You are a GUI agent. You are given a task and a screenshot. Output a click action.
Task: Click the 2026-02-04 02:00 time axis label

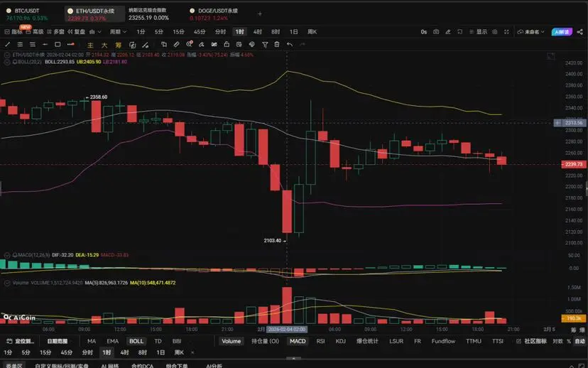tap(287, 330)
